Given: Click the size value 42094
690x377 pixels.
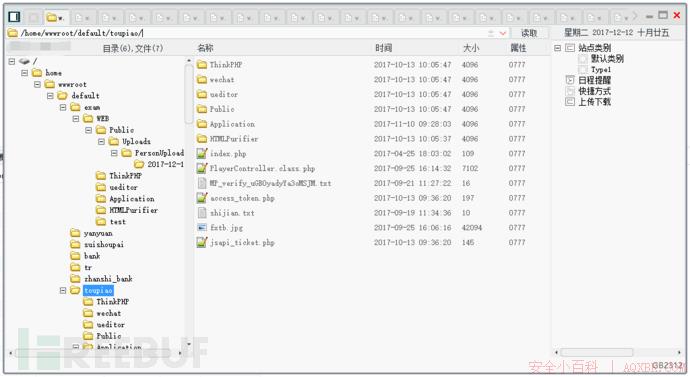Looking at the screenshot, I should click(x=471, y=227).
